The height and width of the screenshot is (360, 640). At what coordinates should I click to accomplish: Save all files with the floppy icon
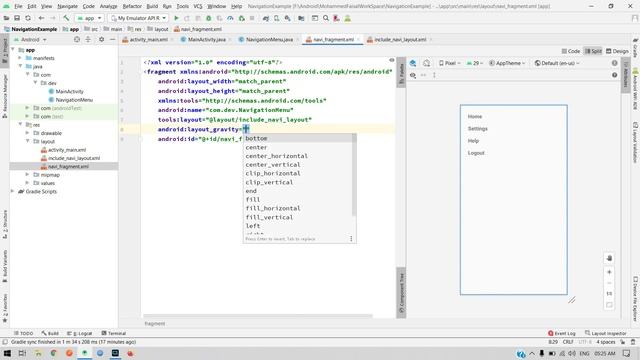point(17,18)
